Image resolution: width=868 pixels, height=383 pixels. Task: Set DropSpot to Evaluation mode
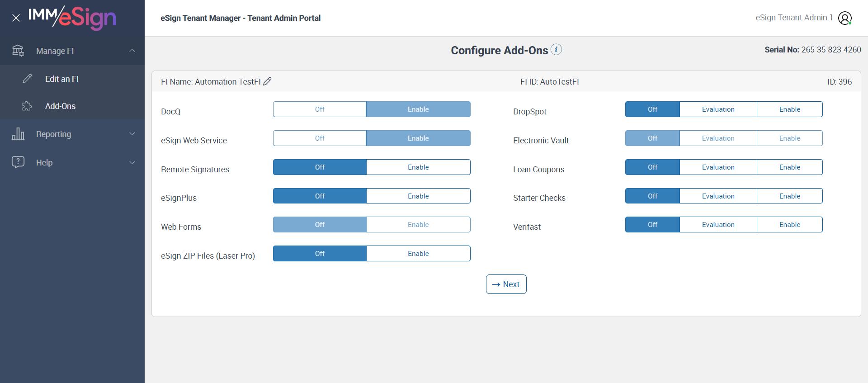(718, 109)
